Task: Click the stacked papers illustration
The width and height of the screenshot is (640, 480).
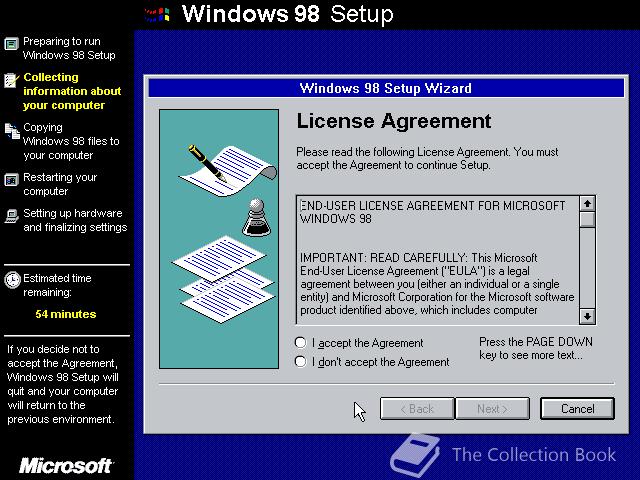Action: click(x=224, y=279)
